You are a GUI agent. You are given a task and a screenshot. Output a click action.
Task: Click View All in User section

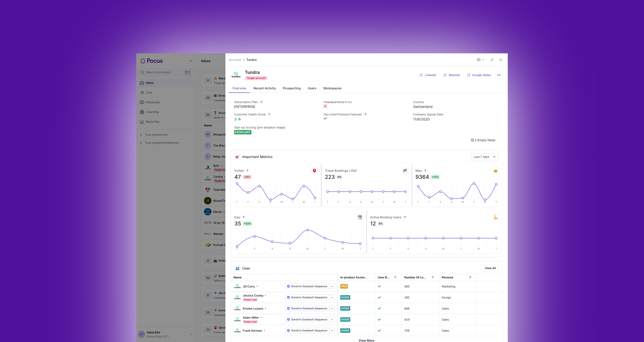coord(490,268)
